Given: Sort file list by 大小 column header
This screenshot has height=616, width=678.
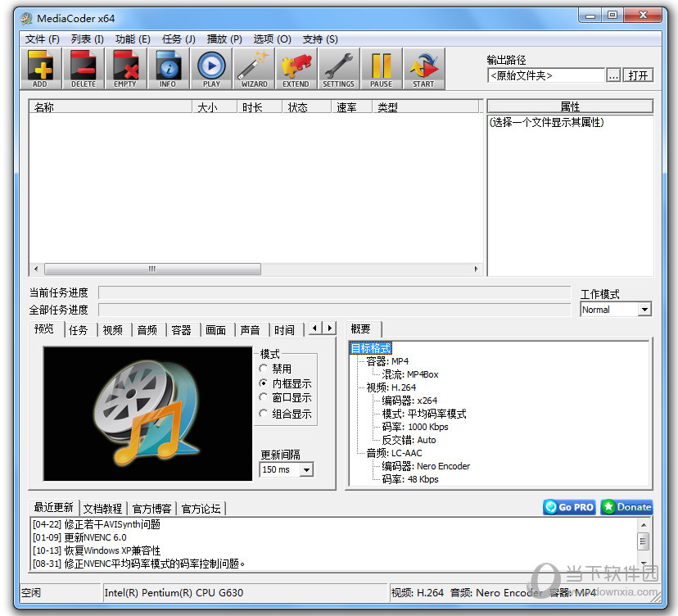Looking at the screenshot, I should pos(215,106).
